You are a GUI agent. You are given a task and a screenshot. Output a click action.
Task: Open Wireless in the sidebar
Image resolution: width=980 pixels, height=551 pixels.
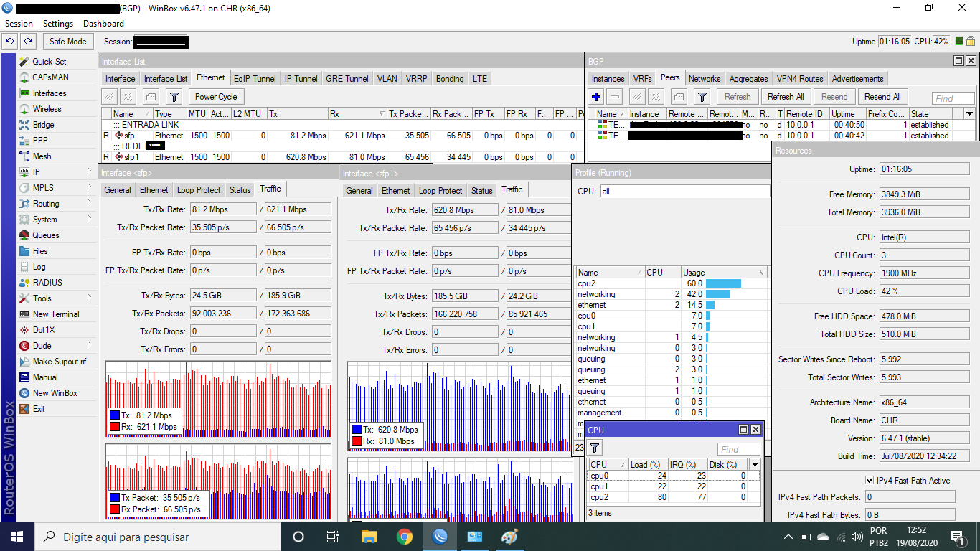[47, 109]
